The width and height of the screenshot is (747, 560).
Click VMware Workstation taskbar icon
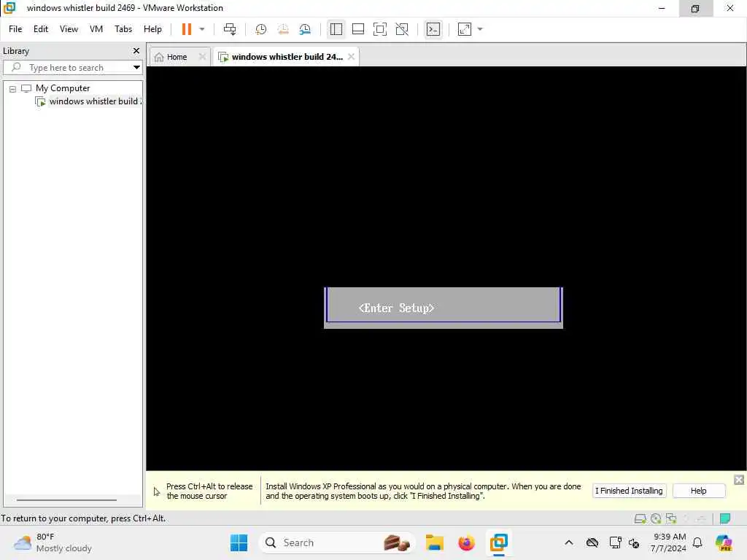[x=499, y=542]
